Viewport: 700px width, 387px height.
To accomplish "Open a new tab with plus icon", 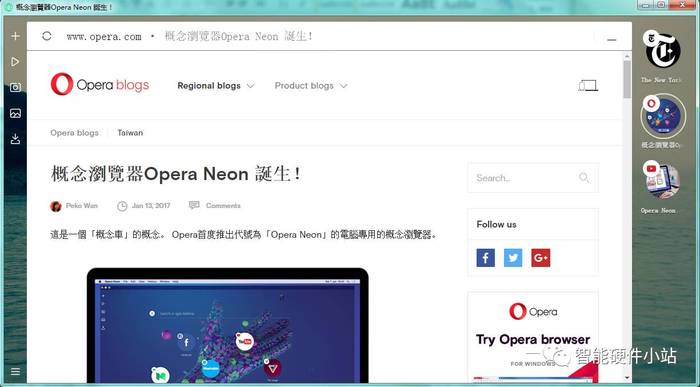I will pyautogui.click(x=15, y=36).
